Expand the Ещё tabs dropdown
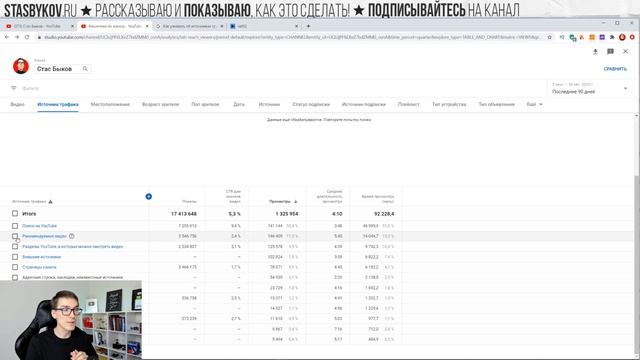 coord(534,104)
